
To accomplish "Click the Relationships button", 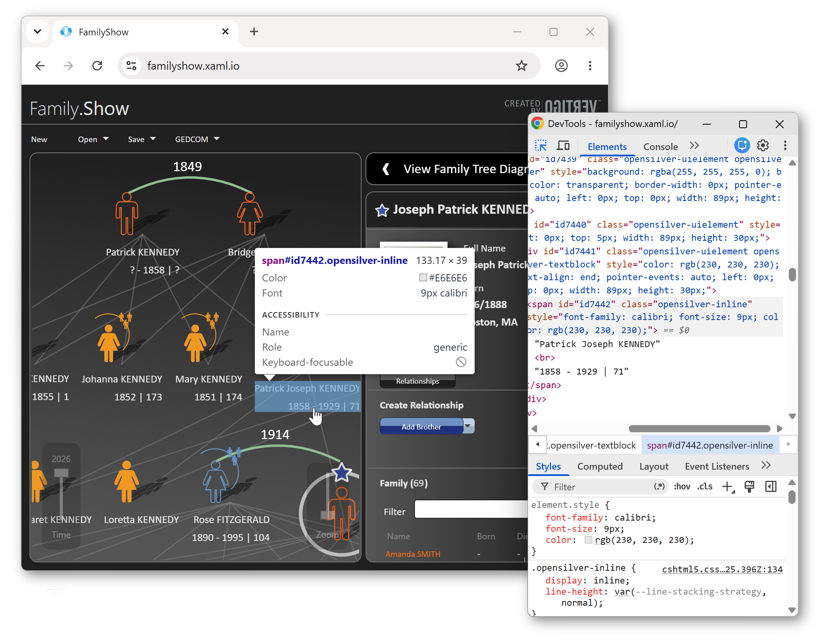I will point(417,381).
